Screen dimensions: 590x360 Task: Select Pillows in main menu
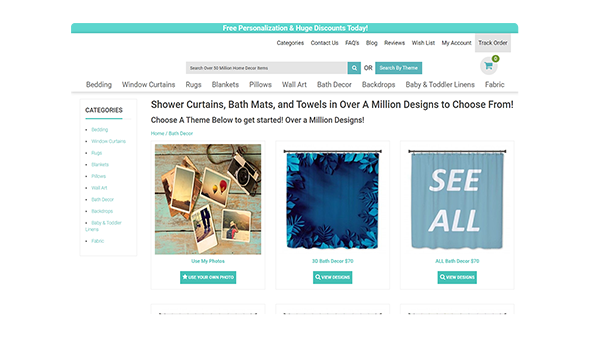[x=260, y=85]
